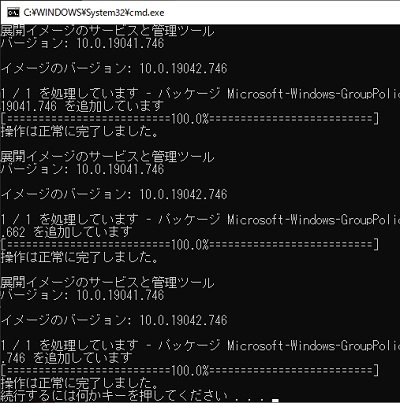Click '操作は正常に完了しました。' directly above the continue prompt

point(79,383)
